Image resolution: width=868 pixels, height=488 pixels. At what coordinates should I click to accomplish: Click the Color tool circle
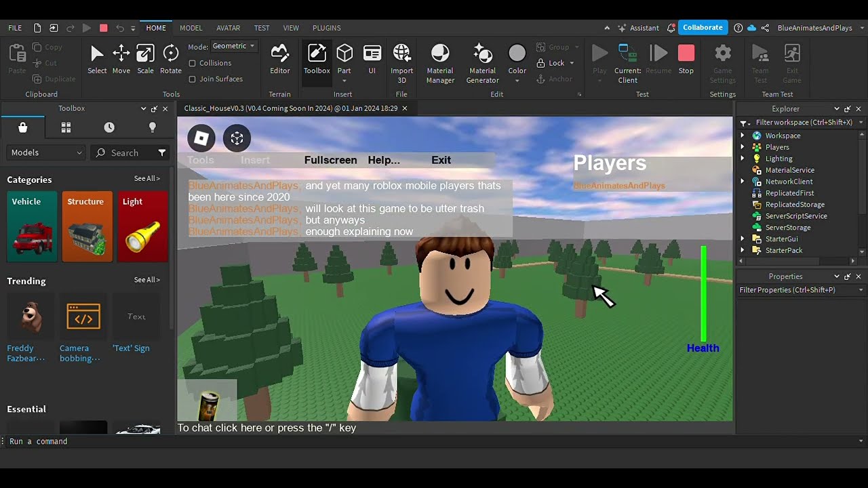coord(517,54)
